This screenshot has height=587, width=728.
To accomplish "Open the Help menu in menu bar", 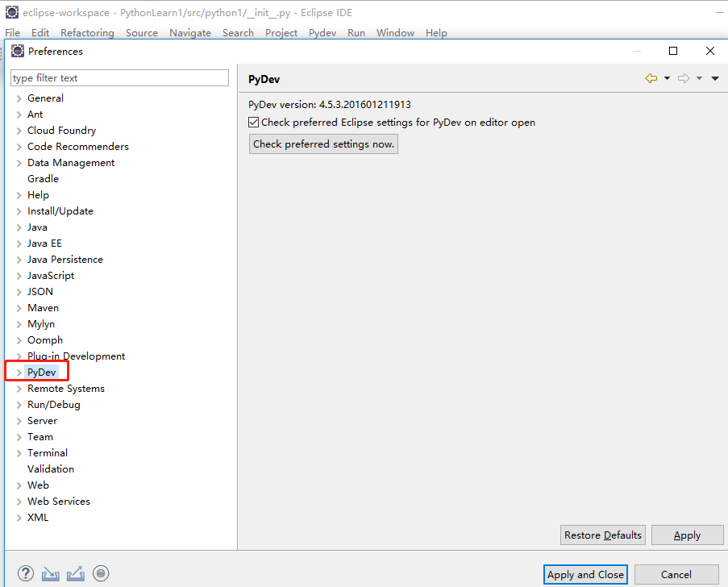I will tap(436, 32).
